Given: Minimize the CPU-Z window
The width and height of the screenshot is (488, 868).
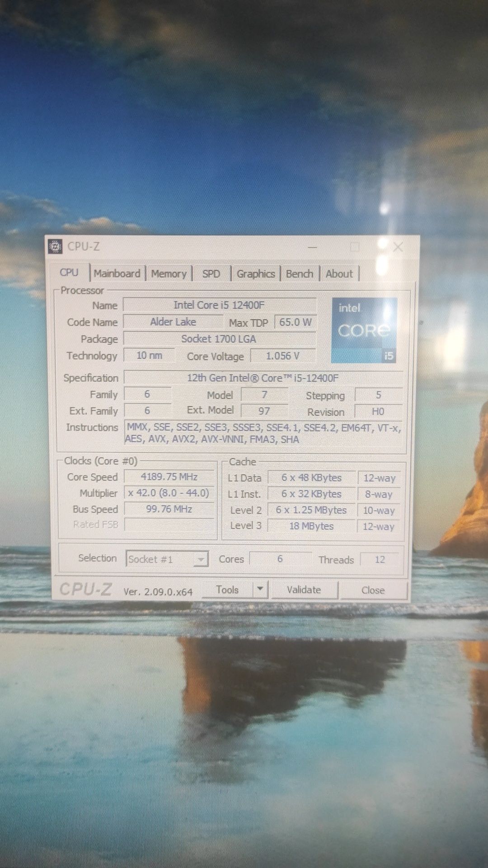Looking at the screenshot, I should pos(313,247).
